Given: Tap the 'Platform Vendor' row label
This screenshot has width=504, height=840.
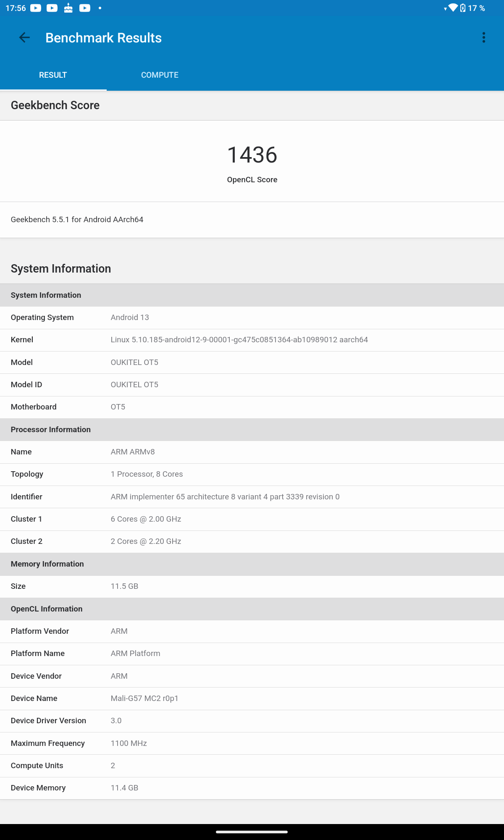Looking at the screenshot, I should point(40,631).
